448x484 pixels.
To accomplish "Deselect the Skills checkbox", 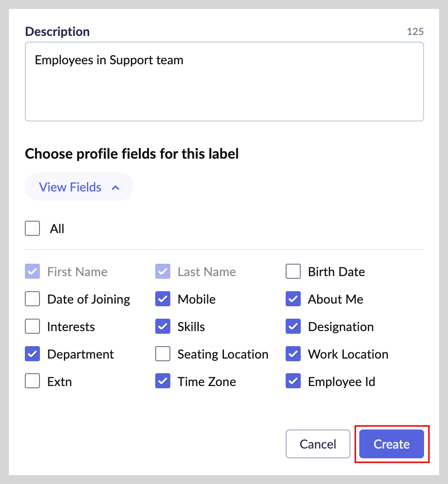I will (163, 327).
